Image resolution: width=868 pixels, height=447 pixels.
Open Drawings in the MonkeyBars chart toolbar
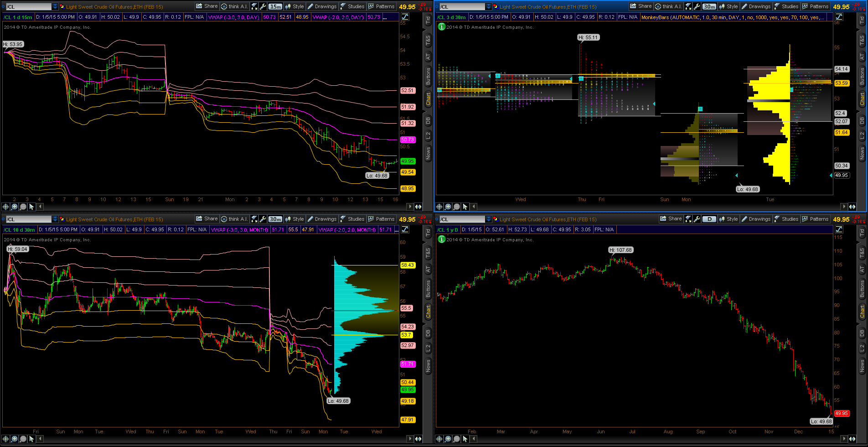coord(755,6)
